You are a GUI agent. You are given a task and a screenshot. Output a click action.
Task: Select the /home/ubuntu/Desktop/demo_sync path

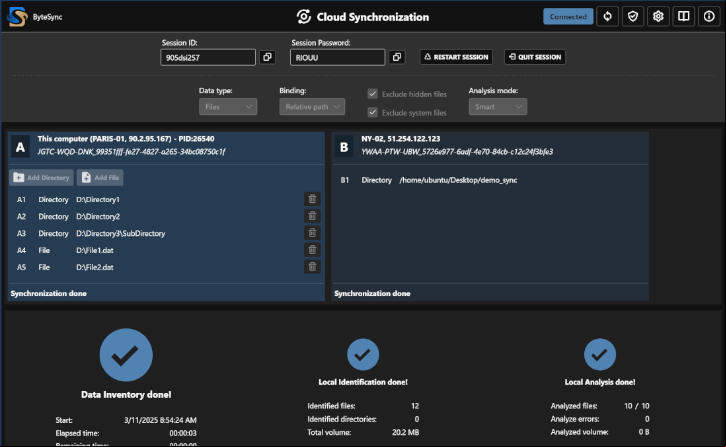click(x=458, y=180)
